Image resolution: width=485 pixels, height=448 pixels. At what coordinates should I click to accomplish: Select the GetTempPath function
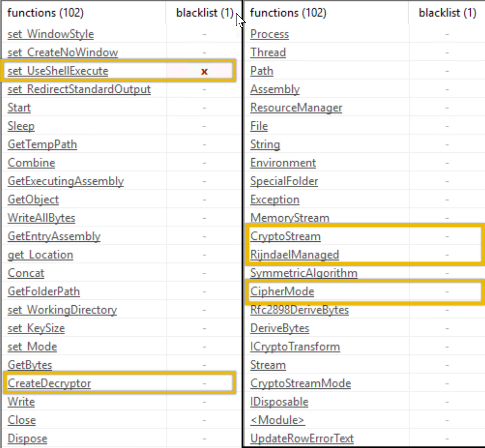[x=42, y=144]
